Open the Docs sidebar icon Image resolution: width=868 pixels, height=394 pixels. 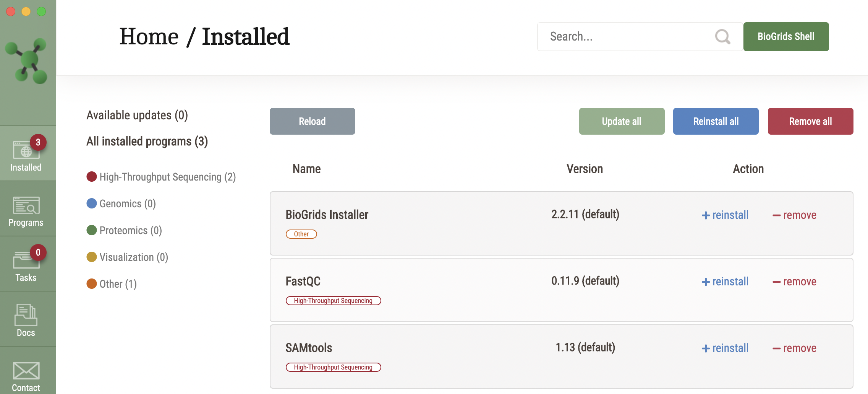coord(26,315)
